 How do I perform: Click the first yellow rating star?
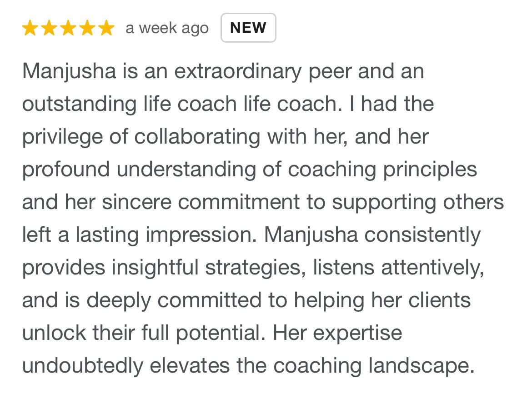point(30,28)
